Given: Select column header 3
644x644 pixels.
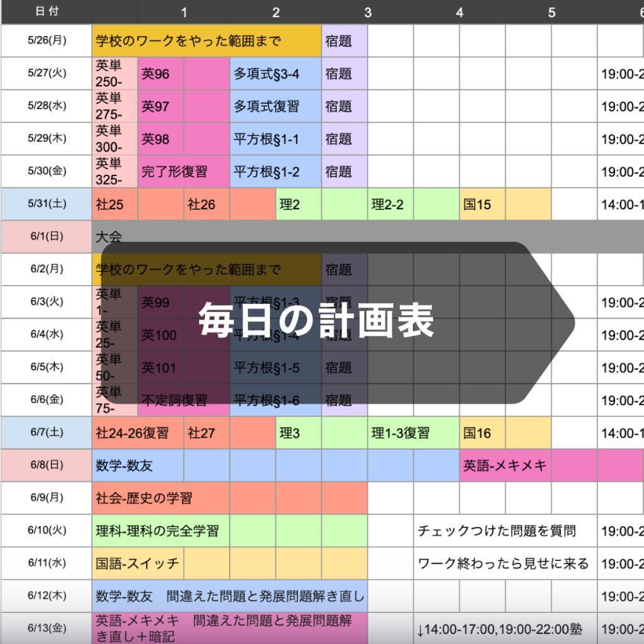Looking at the screenshot, I should point(367,11).
